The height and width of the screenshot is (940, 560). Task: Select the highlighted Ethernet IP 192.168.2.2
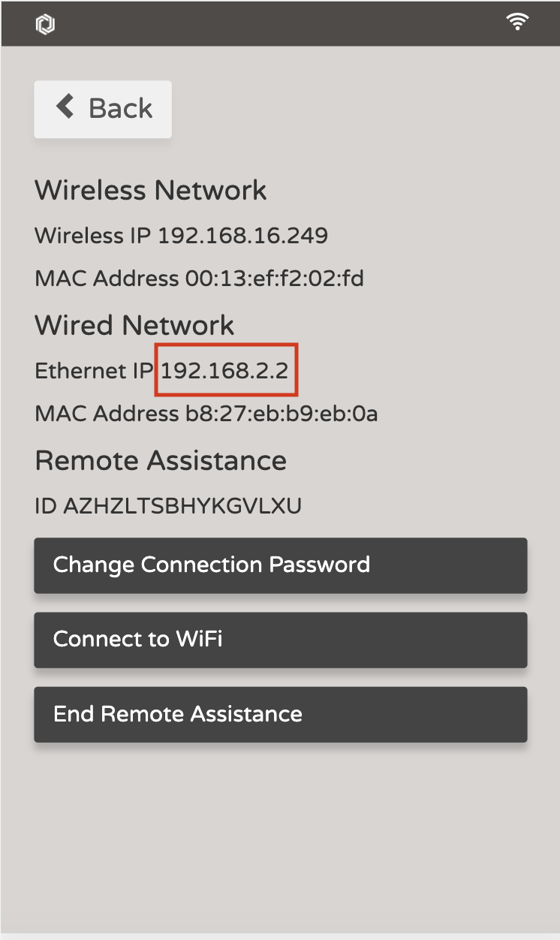tap(225, 370)
